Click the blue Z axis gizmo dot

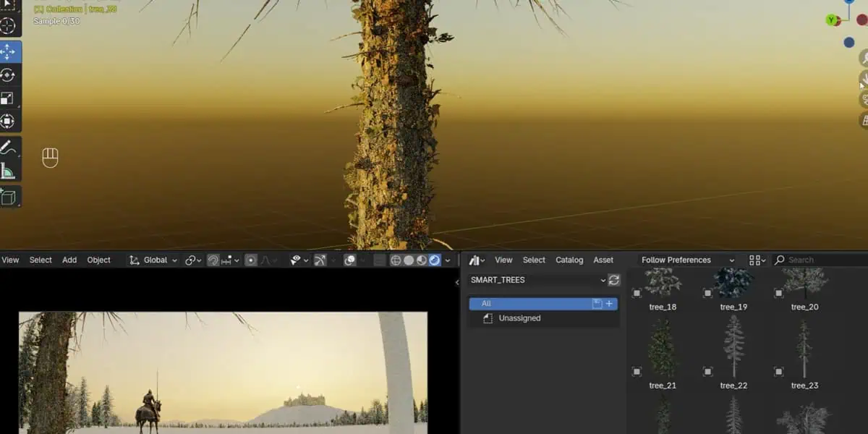tap(849, 43)
